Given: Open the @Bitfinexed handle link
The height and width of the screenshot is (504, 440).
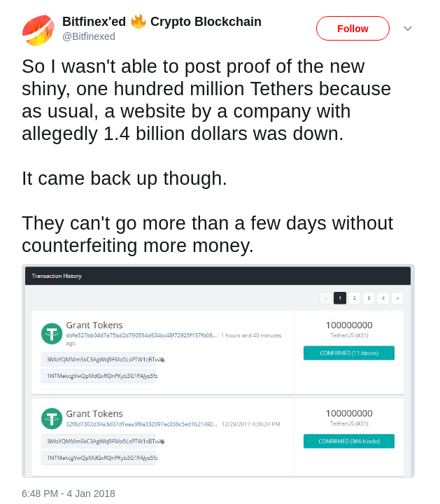Looking at the screenshot, I should pyautogui.click(x=89, y=36).
